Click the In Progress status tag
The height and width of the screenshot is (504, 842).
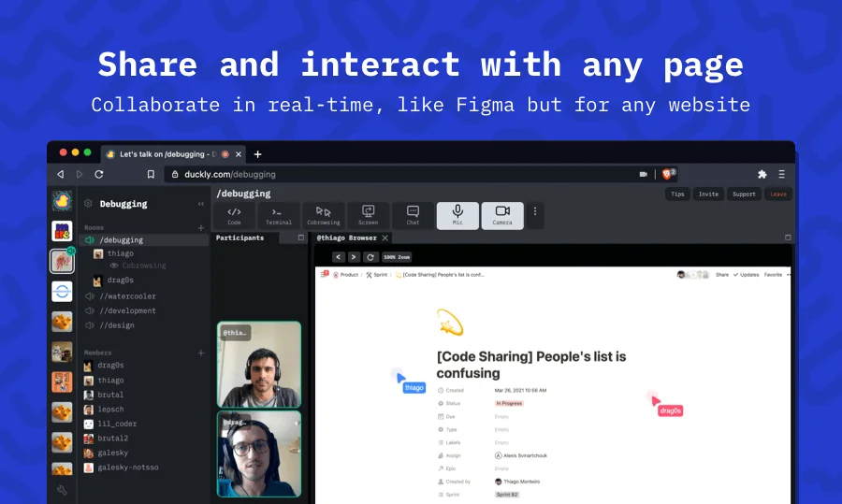509,404
